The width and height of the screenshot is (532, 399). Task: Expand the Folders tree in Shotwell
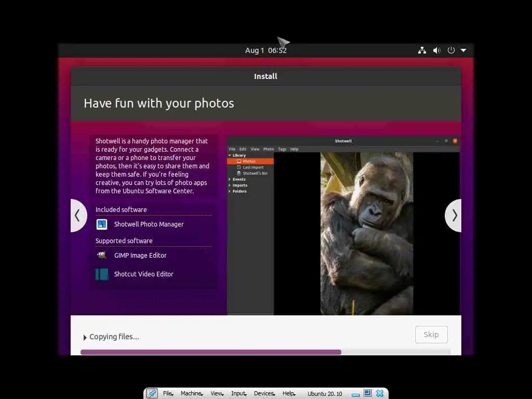(x=230, y=191)
